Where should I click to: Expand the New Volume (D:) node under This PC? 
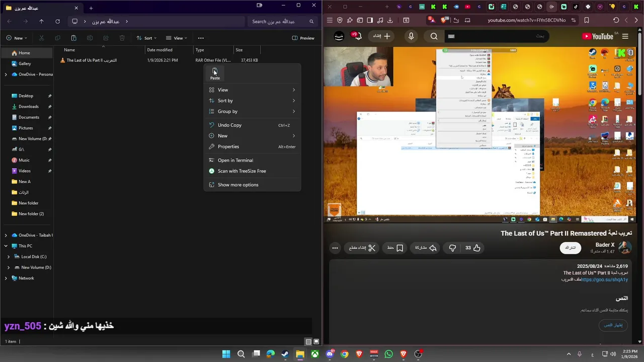pos(8,267)
